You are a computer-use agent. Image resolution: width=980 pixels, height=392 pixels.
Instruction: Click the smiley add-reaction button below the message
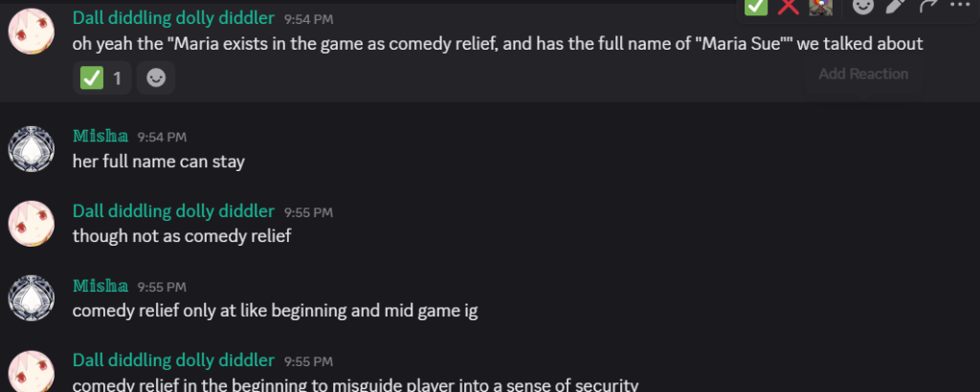[x=156, y=78]
